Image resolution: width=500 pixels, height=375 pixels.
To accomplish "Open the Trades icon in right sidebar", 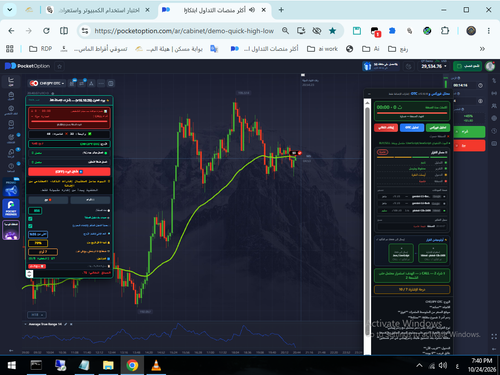I will [x=494, y=81].
